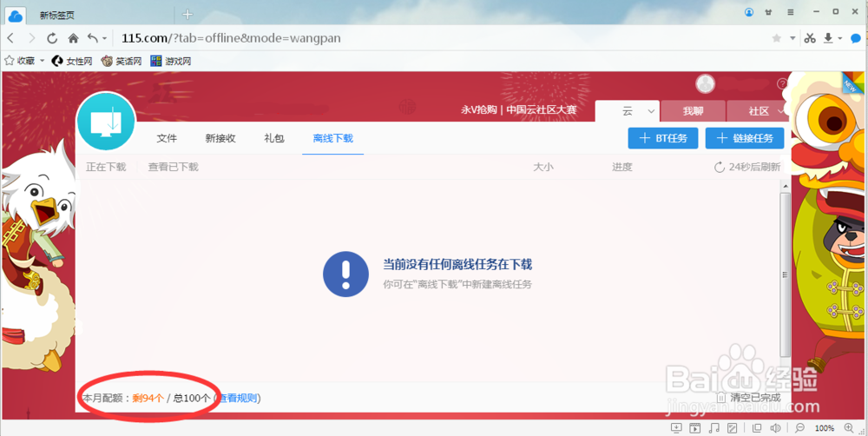The image size is (868, 436).
Task: Click the 剩94个 remaining quota text
Action: (x=148, y=398)
